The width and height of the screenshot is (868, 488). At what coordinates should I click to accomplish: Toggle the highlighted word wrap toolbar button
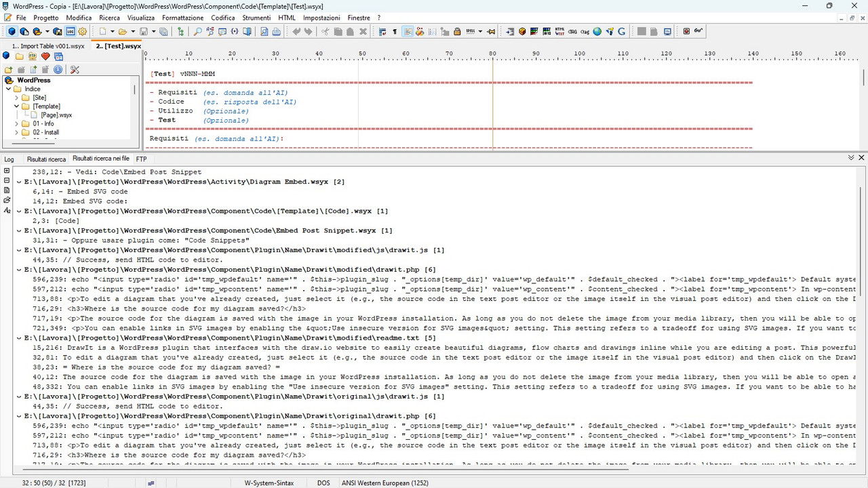pos(408,31)
